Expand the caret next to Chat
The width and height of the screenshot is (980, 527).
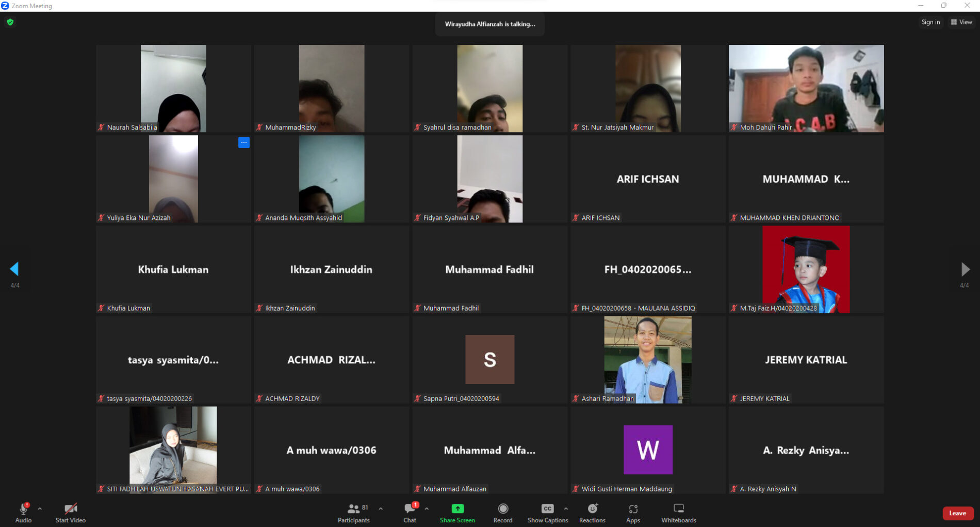tap(427, 508)
